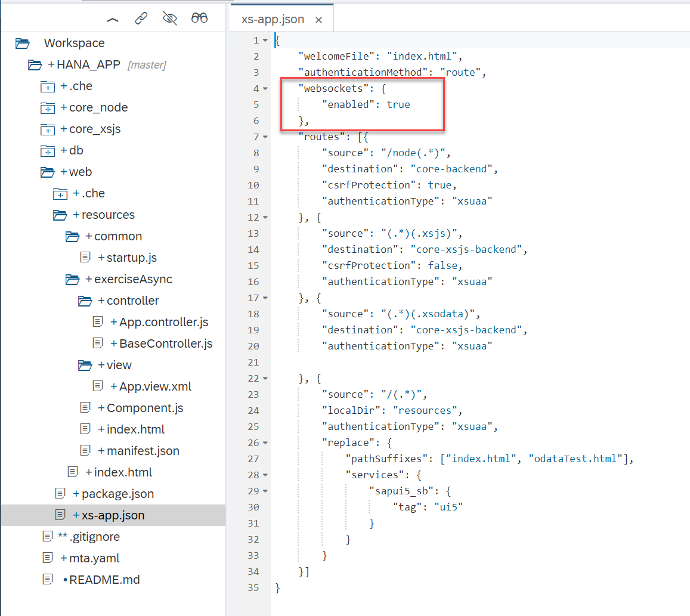Select the common folder label
The image size is (690, 616).
pyautogui.click(x=118, y=236)
